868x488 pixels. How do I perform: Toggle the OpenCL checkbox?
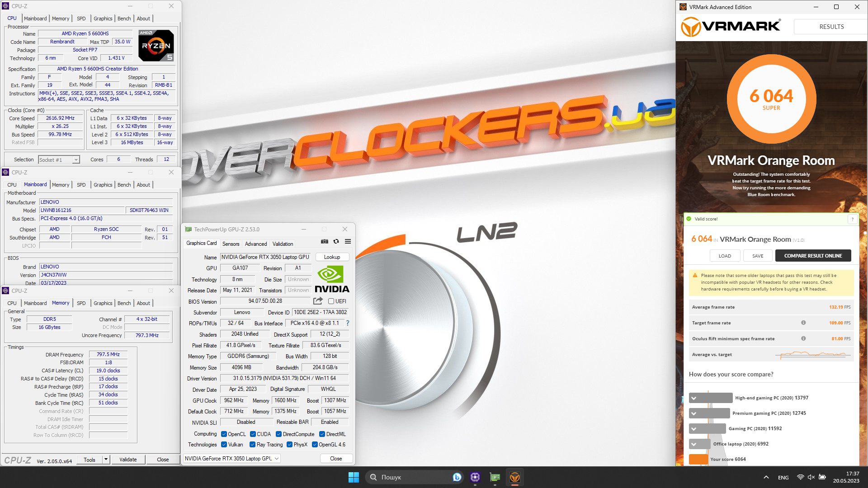coord(224,434)
